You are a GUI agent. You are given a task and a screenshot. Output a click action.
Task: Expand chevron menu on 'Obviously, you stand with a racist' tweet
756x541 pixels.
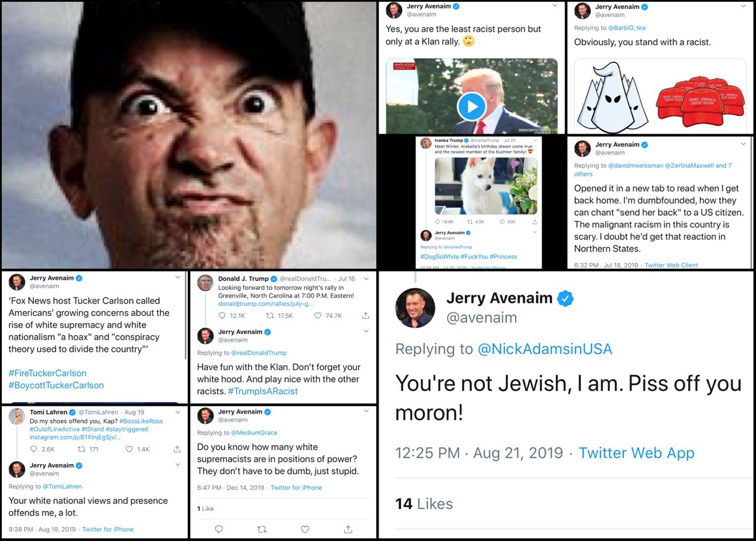[x=743, y=7]
